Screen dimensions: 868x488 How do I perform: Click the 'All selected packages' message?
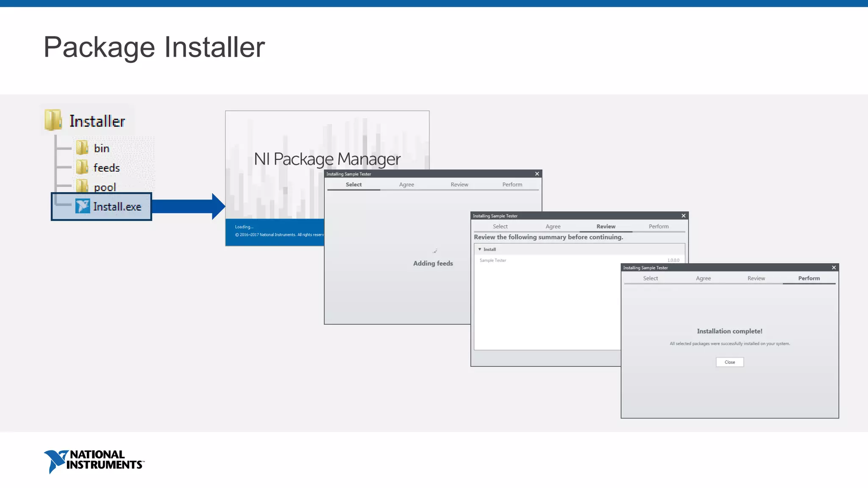(729, 344)
